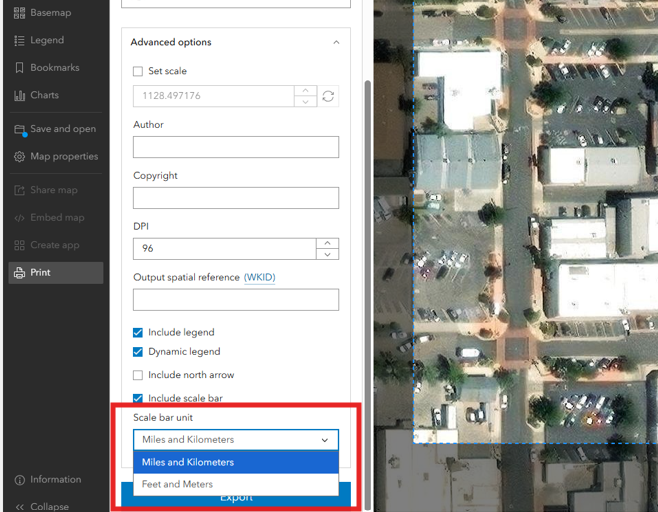Screen dimensions: 658x512
Task: Click the Export button
Action: [236, 497]
